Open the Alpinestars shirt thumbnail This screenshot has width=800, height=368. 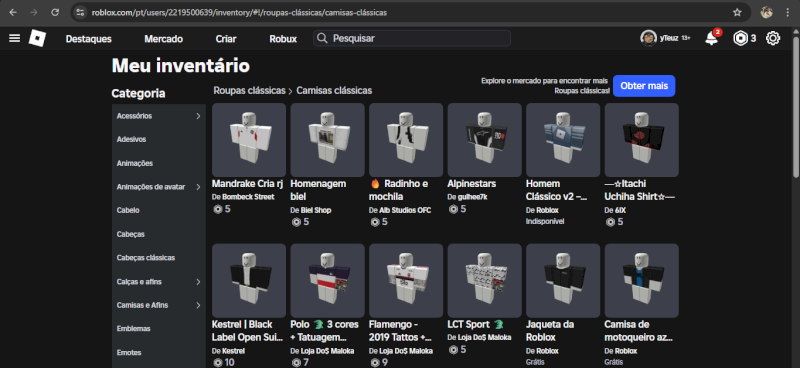coord(485,140)
